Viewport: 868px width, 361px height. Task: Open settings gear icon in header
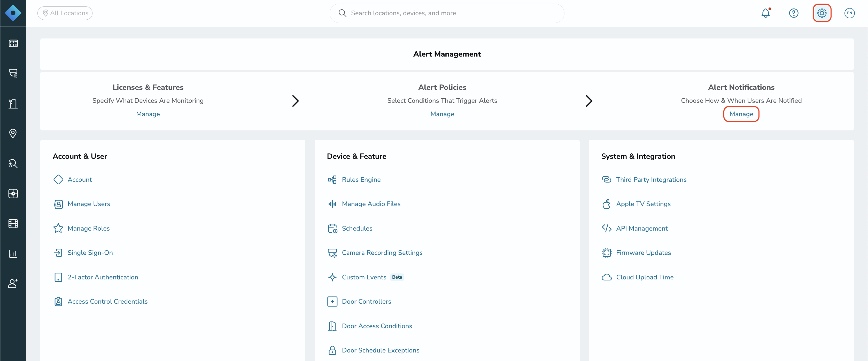click(x=822, y=13)
